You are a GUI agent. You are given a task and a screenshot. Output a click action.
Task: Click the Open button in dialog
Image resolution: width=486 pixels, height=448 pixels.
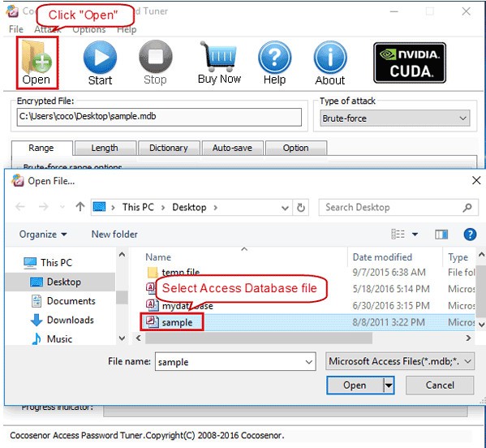pos(355,386)
